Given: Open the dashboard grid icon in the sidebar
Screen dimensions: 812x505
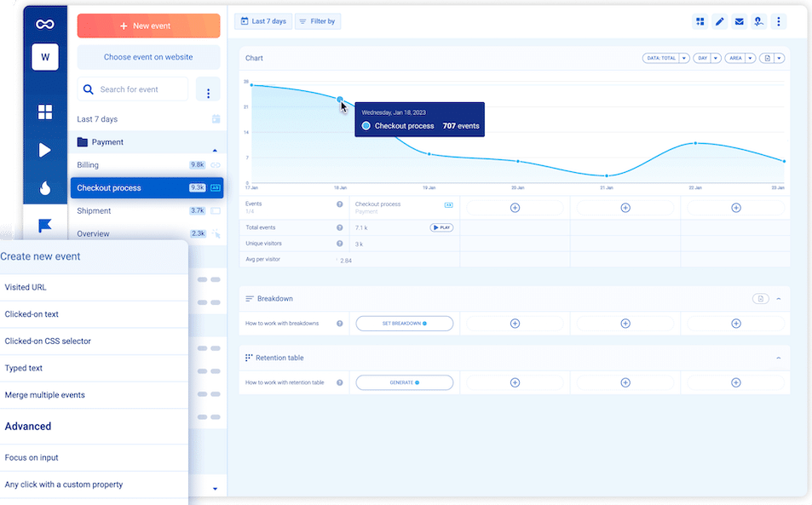Looking at the screenshot, I should click(45, 112).
